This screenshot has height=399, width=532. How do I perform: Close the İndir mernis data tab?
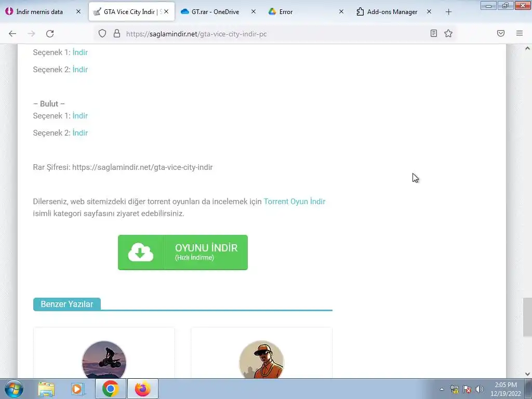[78, 11]
